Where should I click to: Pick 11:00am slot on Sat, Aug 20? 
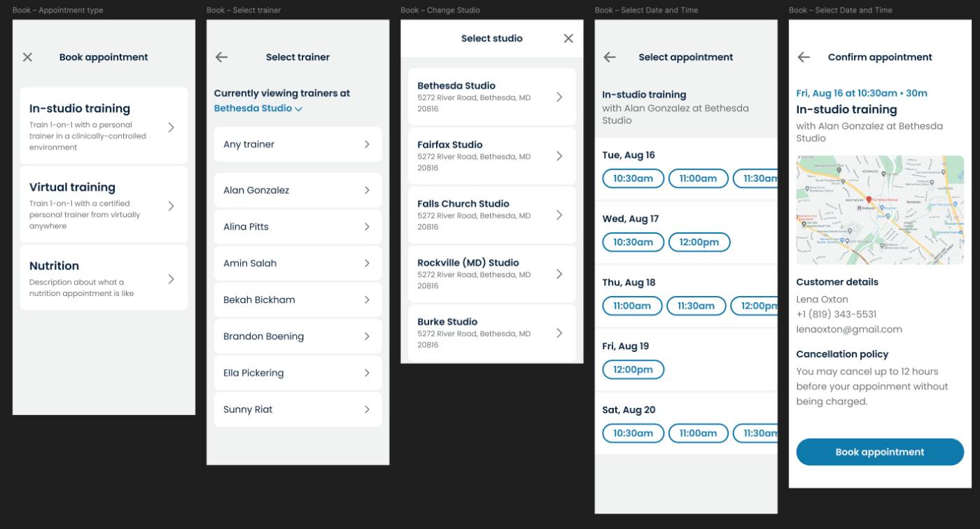click(698, 433)
